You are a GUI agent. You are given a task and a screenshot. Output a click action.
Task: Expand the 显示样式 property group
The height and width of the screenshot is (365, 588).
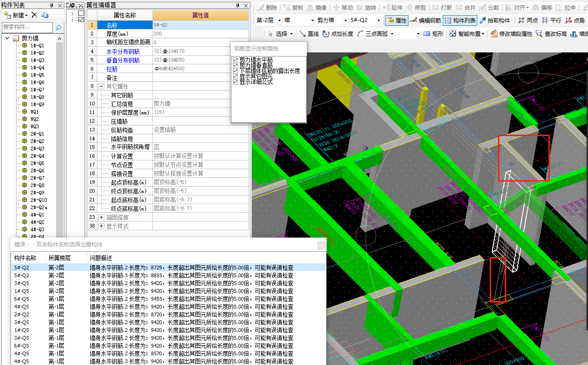(101, 226)
